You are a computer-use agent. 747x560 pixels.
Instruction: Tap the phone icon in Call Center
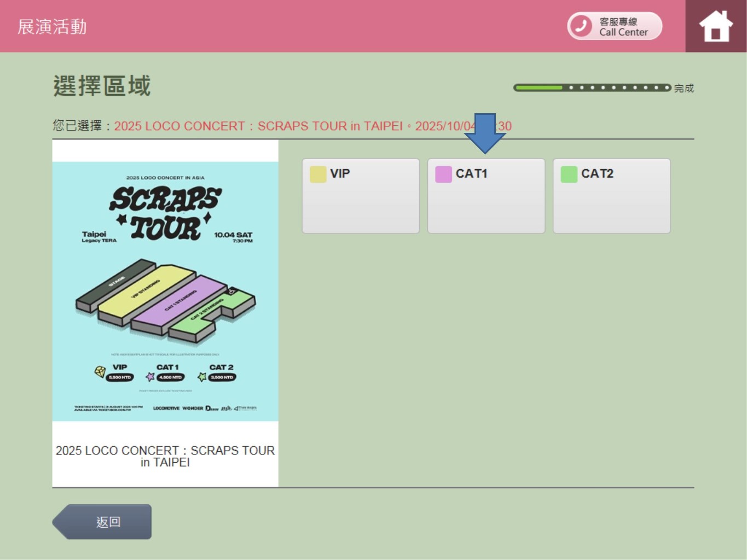[x=581, y=26]
